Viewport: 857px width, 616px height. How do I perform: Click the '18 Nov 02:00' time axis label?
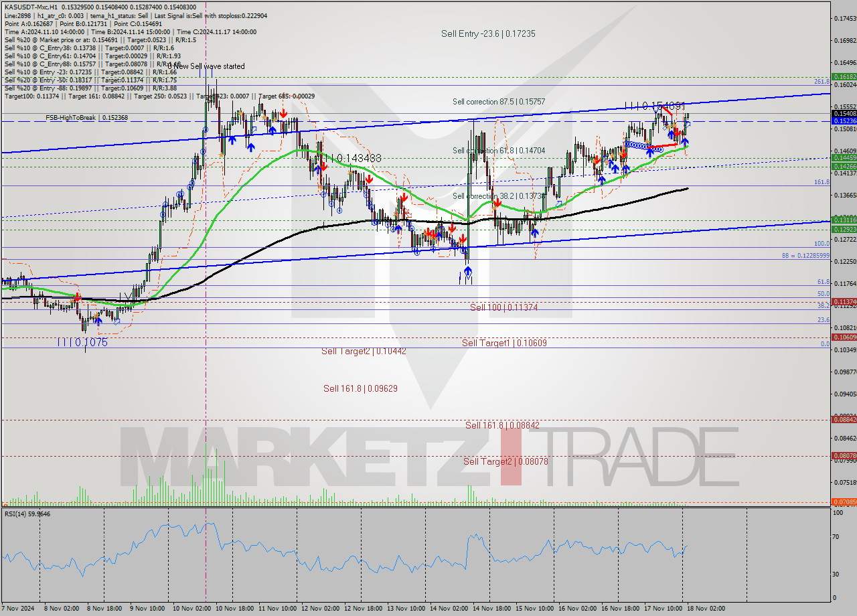pos(707,609)
